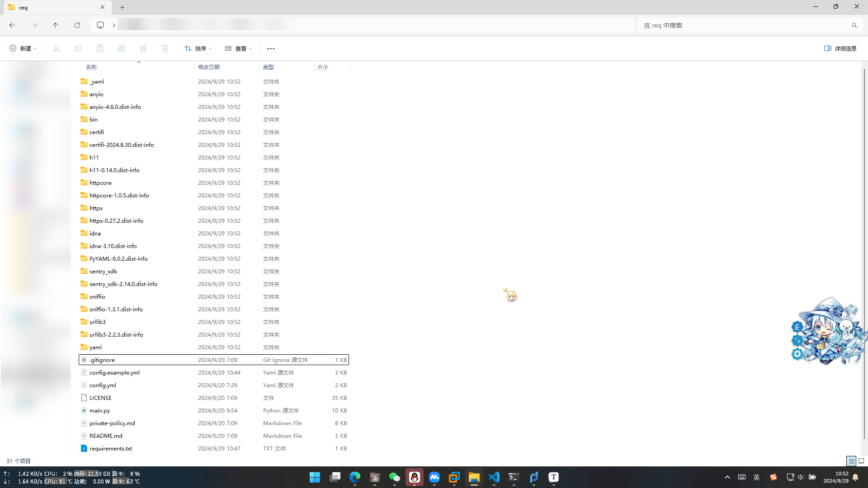Click the Delete trash can icon
This screenshot has height=488, width=868.
click(165, 48)
